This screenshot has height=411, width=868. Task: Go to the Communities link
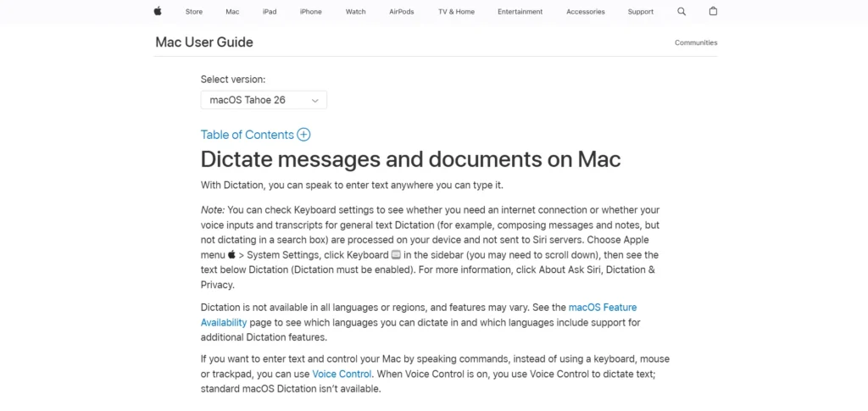click(696, 42)
